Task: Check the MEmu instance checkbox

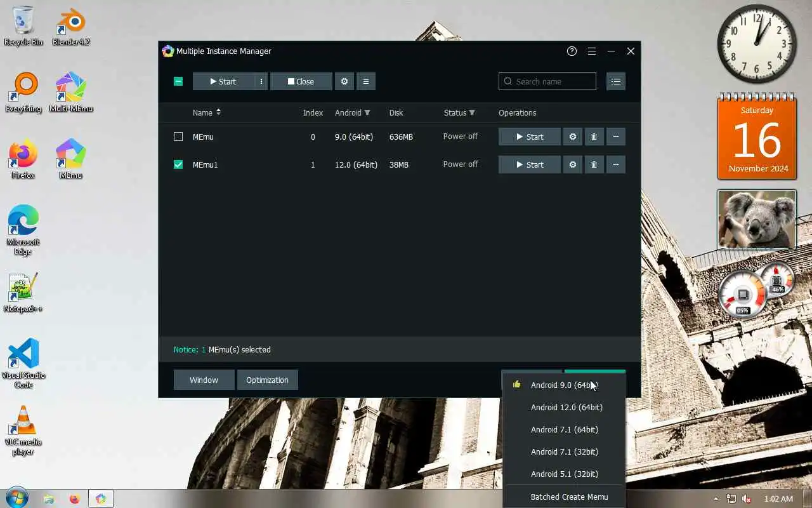Action: [x=178, y=137]
